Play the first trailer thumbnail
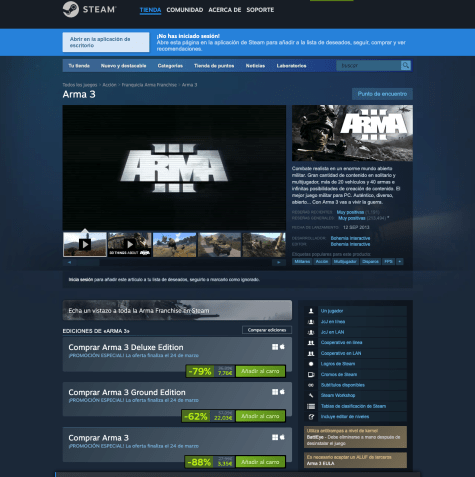This screenshot has width=475, height=477. coord(85,244)
